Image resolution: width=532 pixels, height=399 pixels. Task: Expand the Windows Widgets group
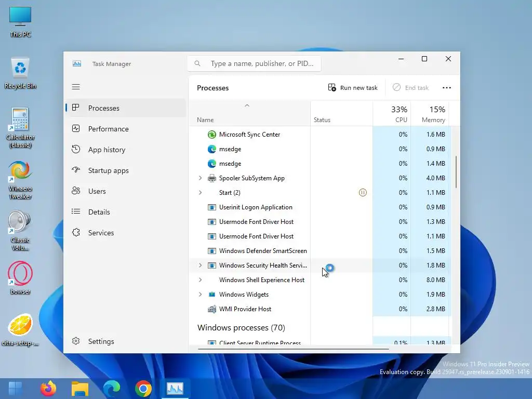click(x=200, y=295)
